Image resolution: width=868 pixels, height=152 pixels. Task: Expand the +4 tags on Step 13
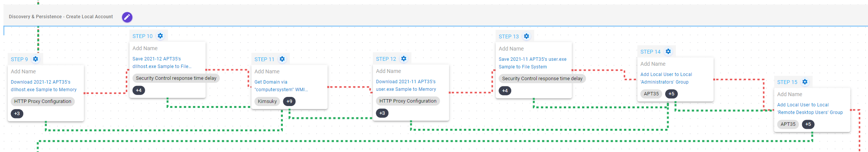[x=505, y=91]
